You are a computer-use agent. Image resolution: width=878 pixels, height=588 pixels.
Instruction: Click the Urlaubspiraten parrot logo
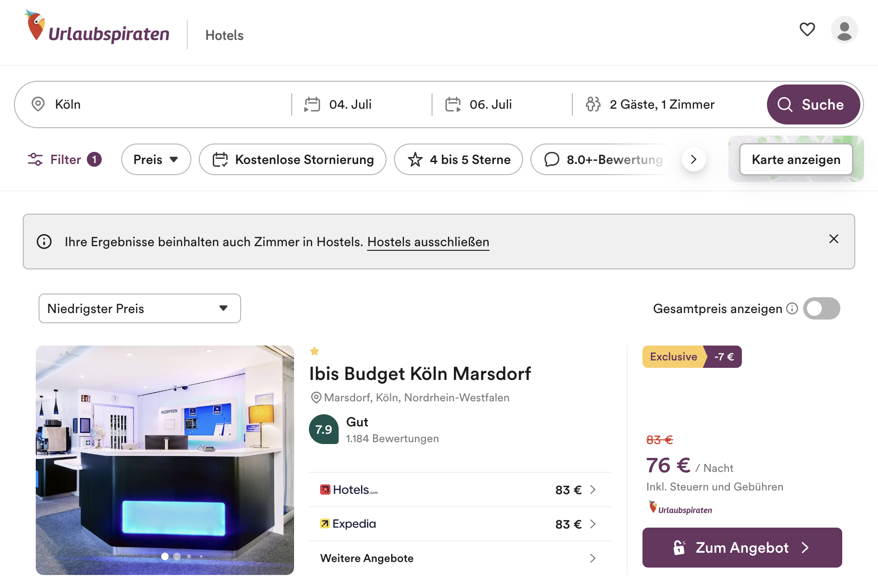click(x=97, y=26)
